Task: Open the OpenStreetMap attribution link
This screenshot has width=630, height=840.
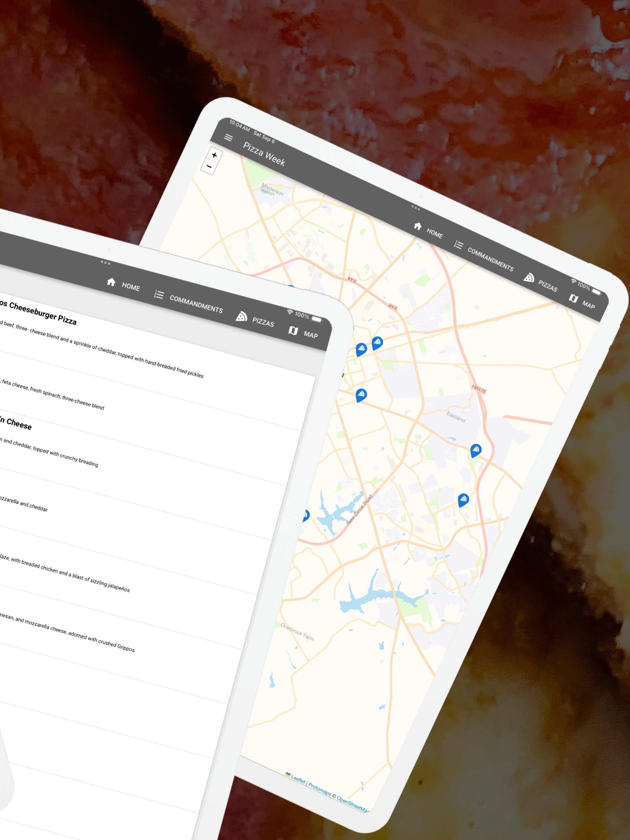Action: click(x=353, y=804)
